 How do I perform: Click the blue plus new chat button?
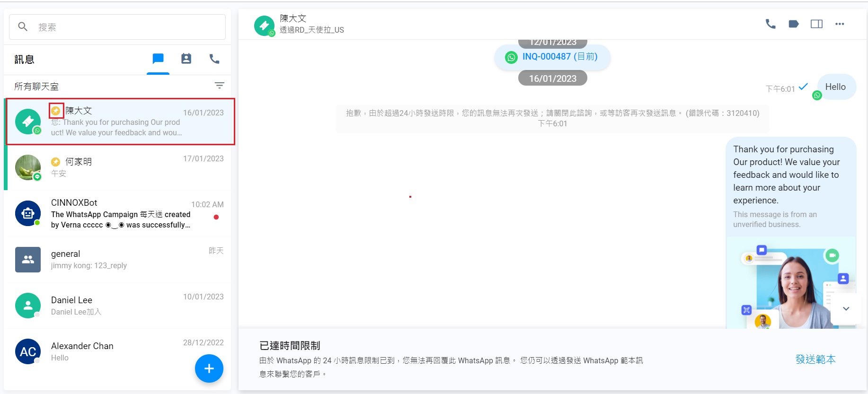[209, 368]
